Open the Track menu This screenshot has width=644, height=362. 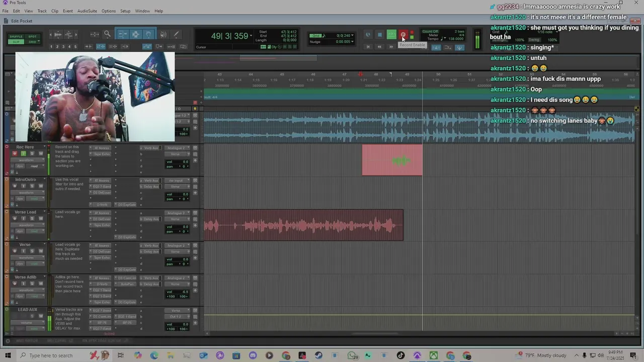pyautogui.click(x=42, y=11)
